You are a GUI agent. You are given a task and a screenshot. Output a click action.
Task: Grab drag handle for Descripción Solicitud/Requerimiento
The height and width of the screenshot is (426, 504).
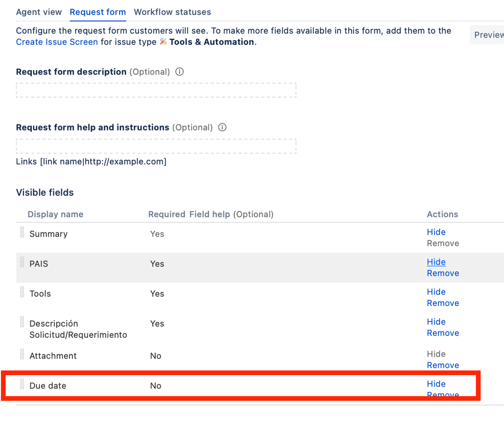[x=22, y=322]
